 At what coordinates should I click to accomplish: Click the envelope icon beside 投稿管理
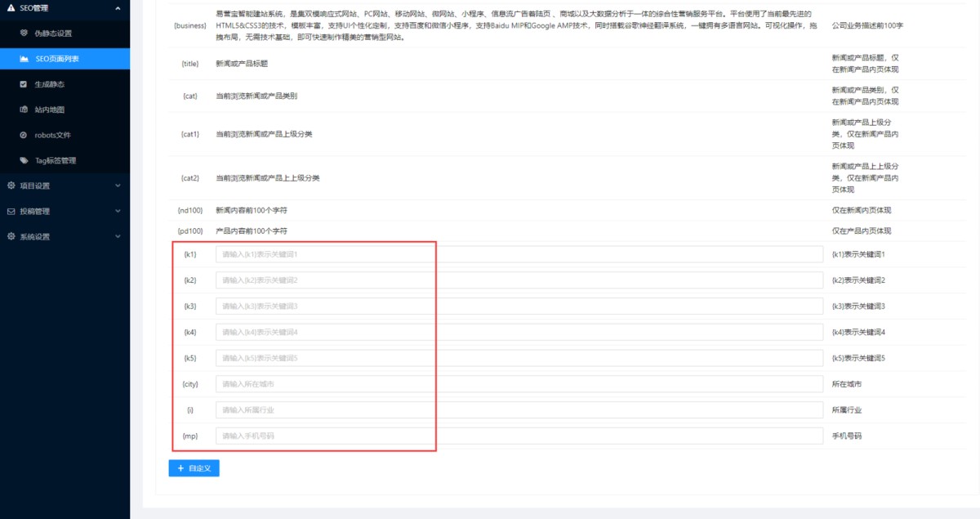click(x=11, y=211)
